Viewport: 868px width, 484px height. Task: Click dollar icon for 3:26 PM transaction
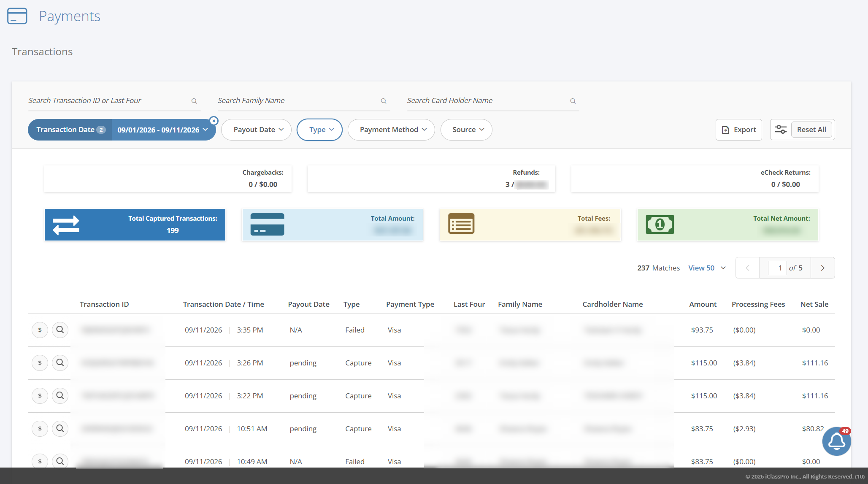click(x=40, y=363)
